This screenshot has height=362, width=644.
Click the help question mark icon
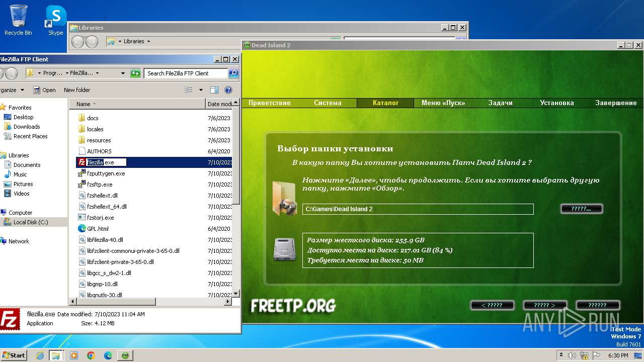coord(228,90)
